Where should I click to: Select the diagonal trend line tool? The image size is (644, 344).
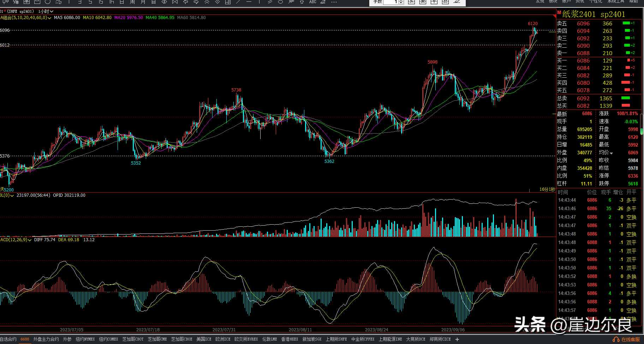pyautogui.click(x=238, y=2)
